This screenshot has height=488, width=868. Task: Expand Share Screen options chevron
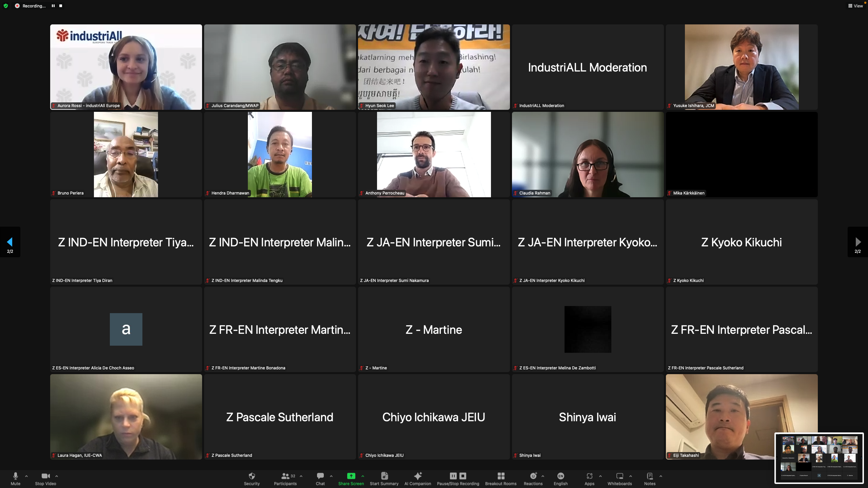click(x=363, y=476)
